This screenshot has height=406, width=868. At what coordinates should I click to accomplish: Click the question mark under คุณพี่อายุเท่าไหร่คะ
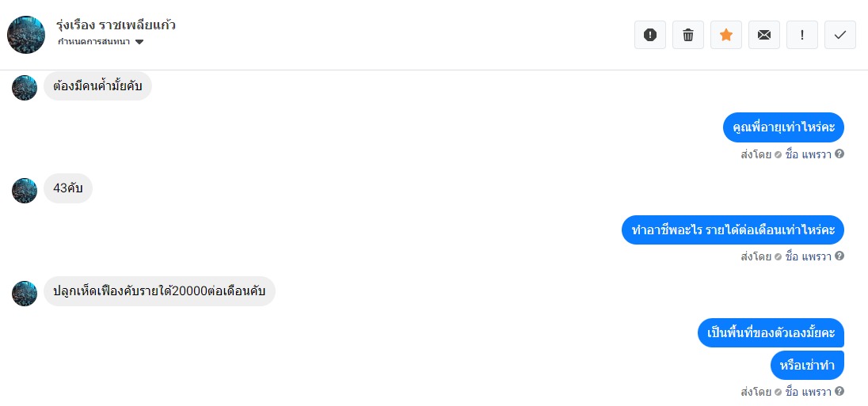point(839,154)
